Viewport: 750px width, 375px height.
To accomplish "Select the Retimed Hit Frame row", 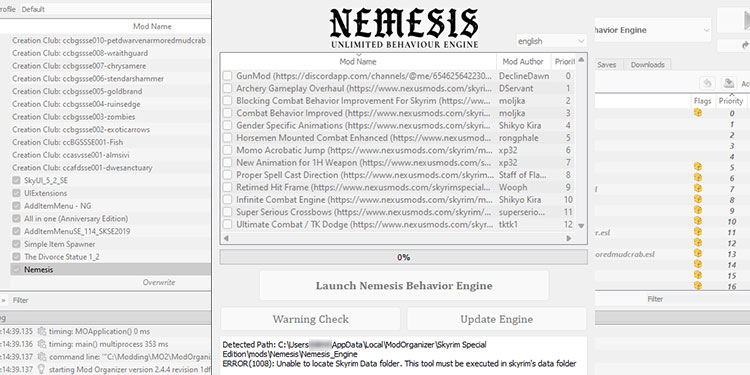I will tap(398, 188).
